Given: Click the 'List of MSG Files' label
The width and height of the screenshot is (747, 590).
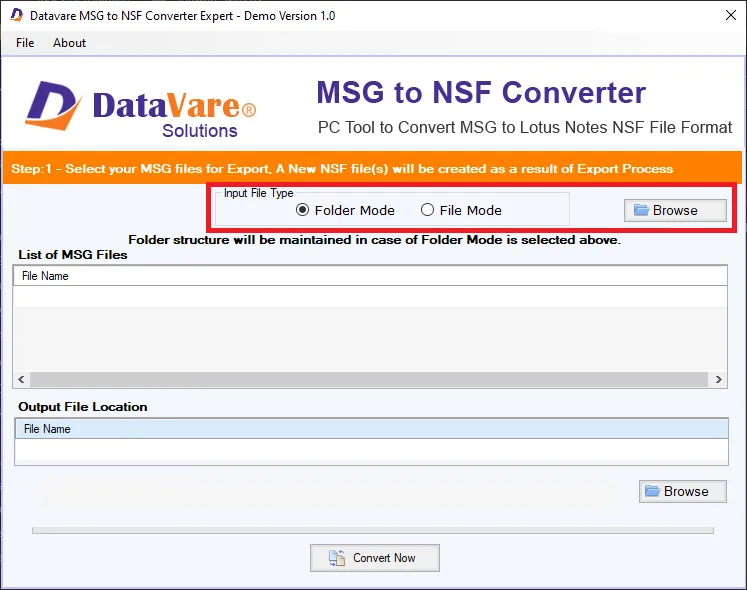Looking at the screenshot, I should pos(73,254).
